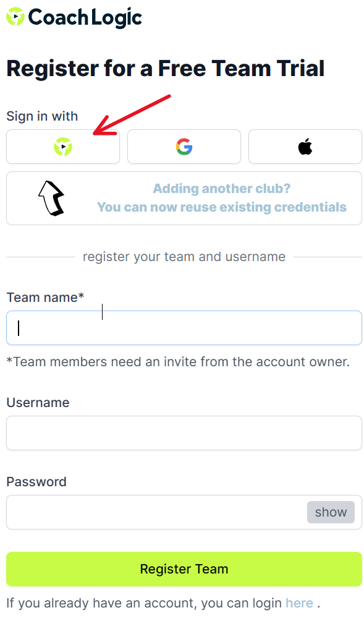Submit the Register Team button
The image size is (364, 618).
point(184,569)
